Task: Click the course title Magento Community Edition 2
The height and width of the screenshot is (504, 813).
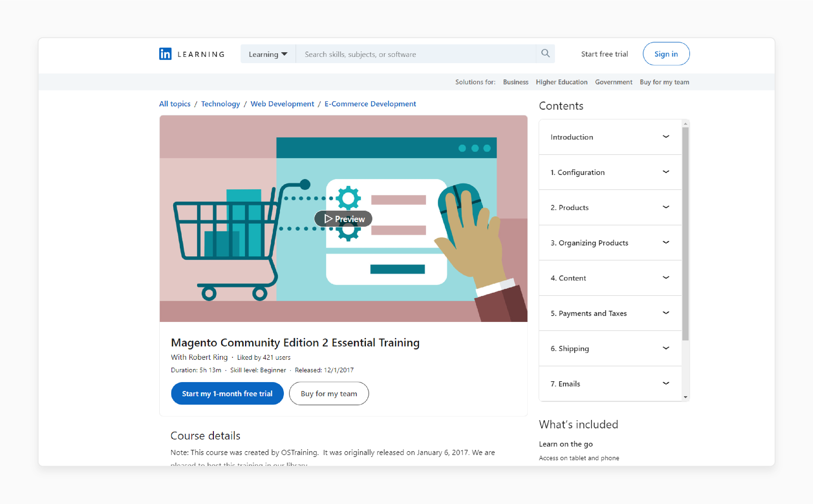Action: click(x=295, y=342)
